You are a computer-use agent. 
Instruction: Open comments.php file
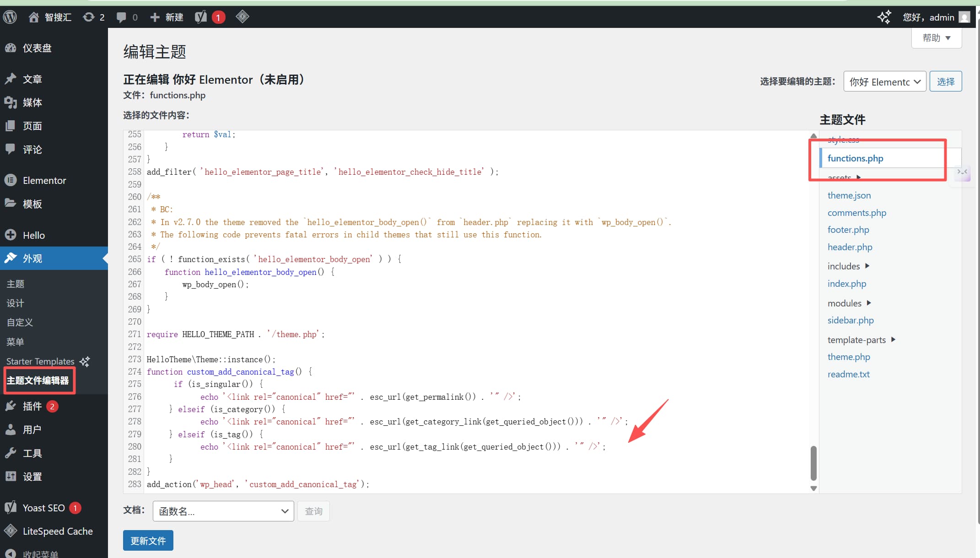(857, 213)
